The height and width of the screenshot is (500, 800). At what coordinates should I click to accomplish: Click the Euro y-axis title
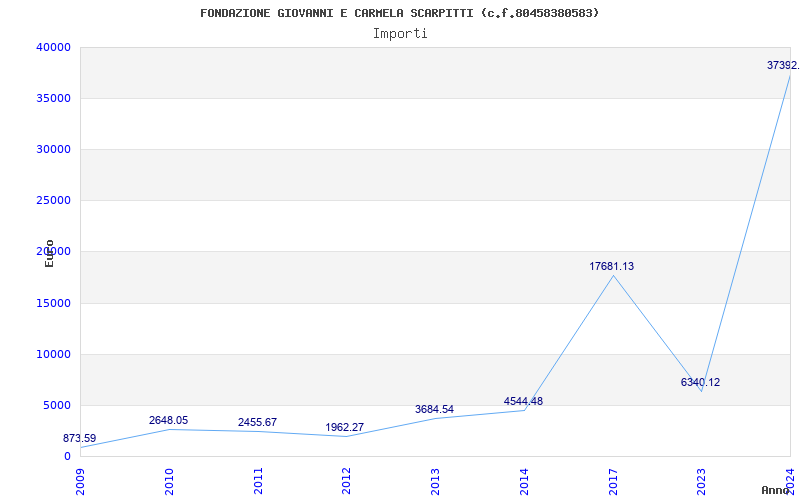click(x=49, y=254)
